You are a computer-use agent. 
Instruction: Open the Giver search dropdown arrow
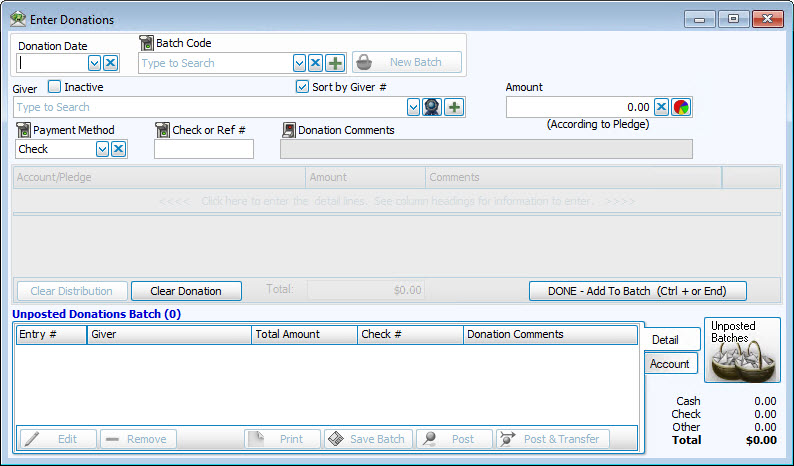pos(413,107)
